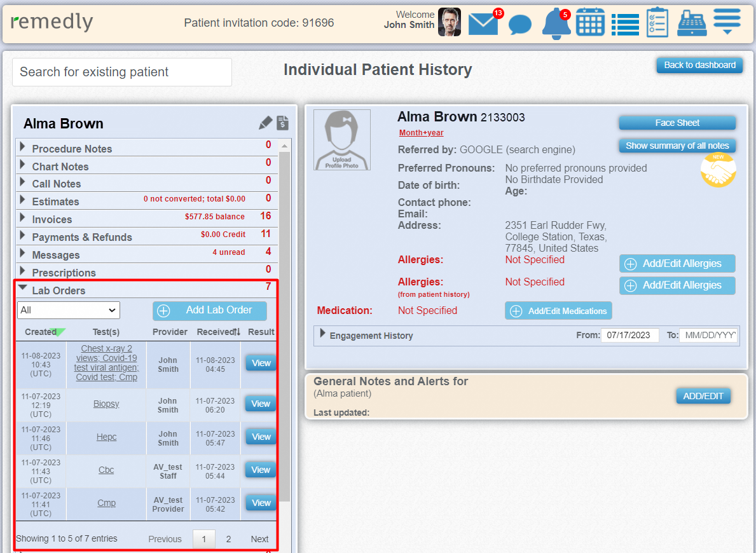Open the chat bubble icon in header
Image resolution: width=756 pixels, height=553 pixels.
pyautogui.click(x=519, y=25)
